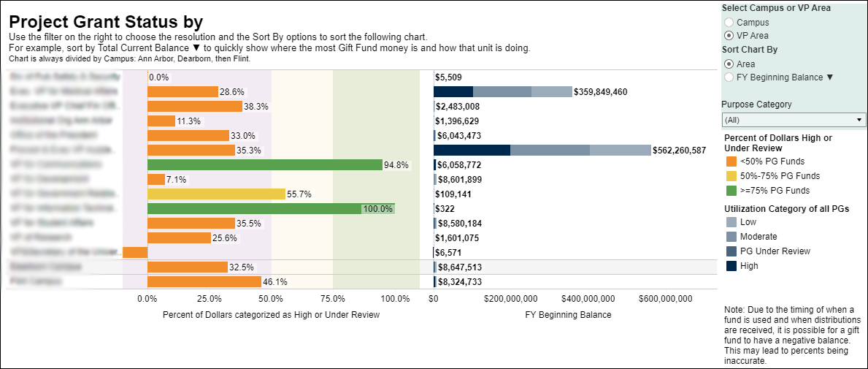Click the Moderate utilization legend swatch

click(731, 237)
